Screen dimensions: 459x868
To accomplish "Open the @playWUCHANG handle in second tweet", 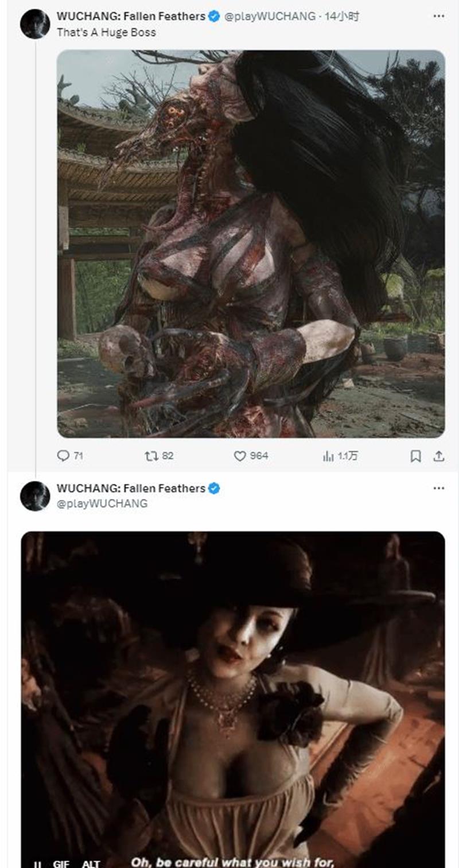I will (x=102, y=503).
